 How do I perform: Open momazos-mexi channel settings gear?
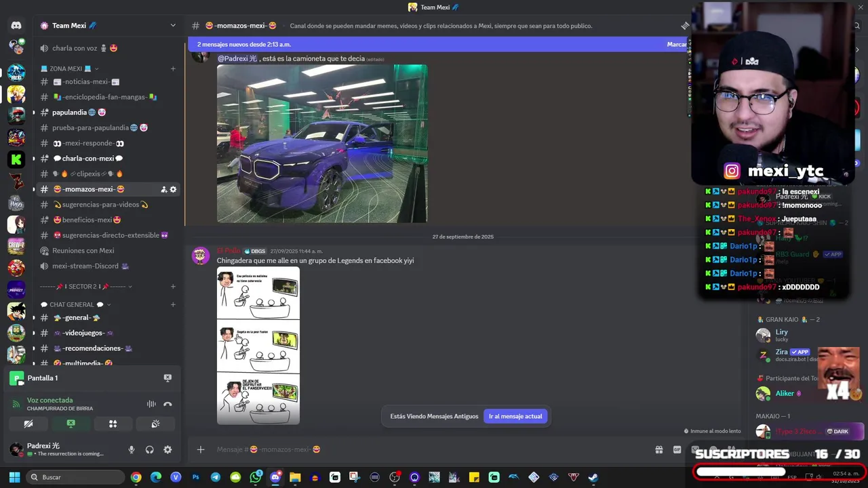[x=173, y=189]
